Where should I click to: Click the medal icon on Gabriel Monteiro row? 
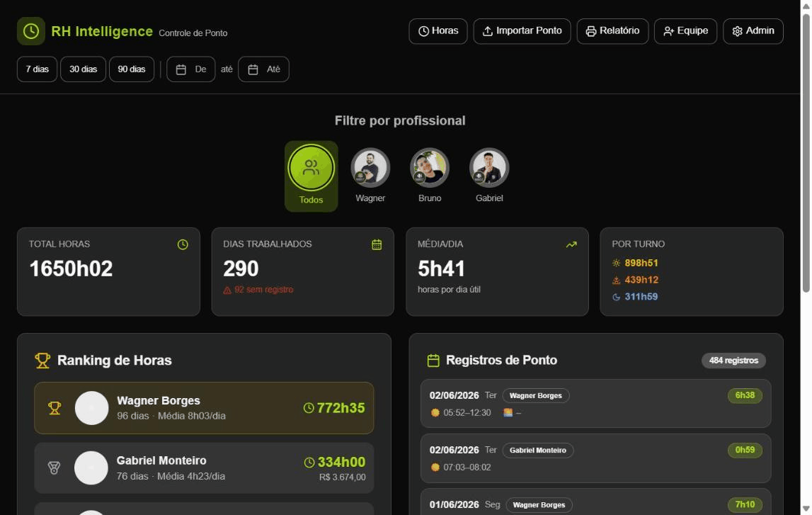pyautogui.click(x=54, y=468)
